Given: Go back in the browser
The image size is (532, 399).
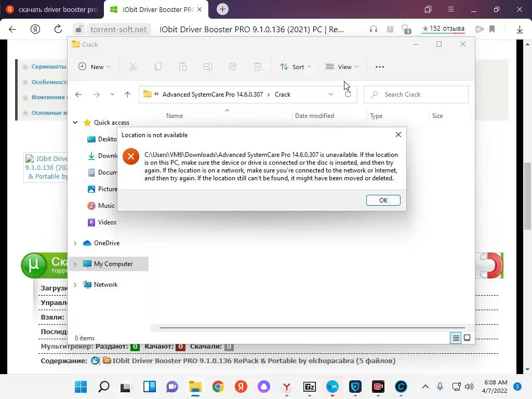Looking at the screenshot, I should [12, 29].
